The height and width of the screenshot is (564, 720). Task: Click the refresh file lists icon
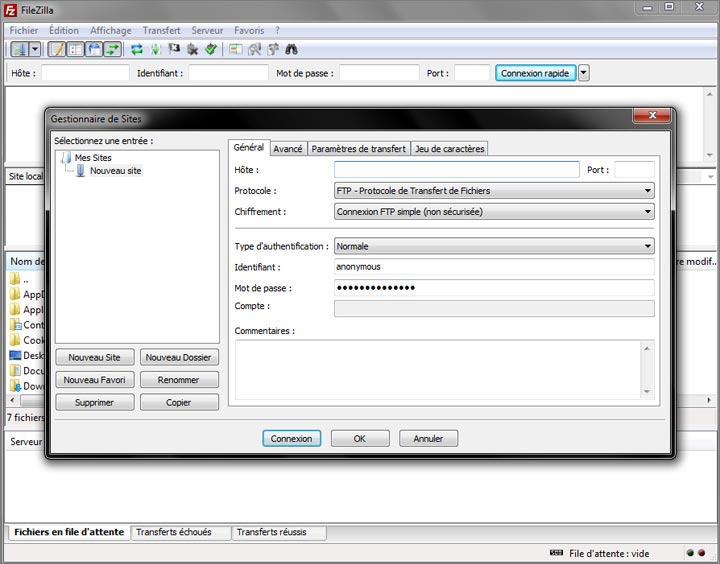137,49
